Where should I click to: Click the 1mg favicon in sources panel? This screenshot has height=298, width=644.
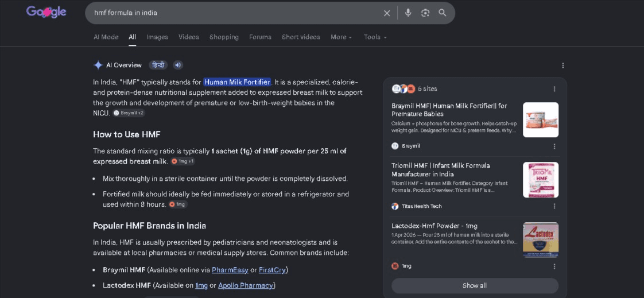395,266
